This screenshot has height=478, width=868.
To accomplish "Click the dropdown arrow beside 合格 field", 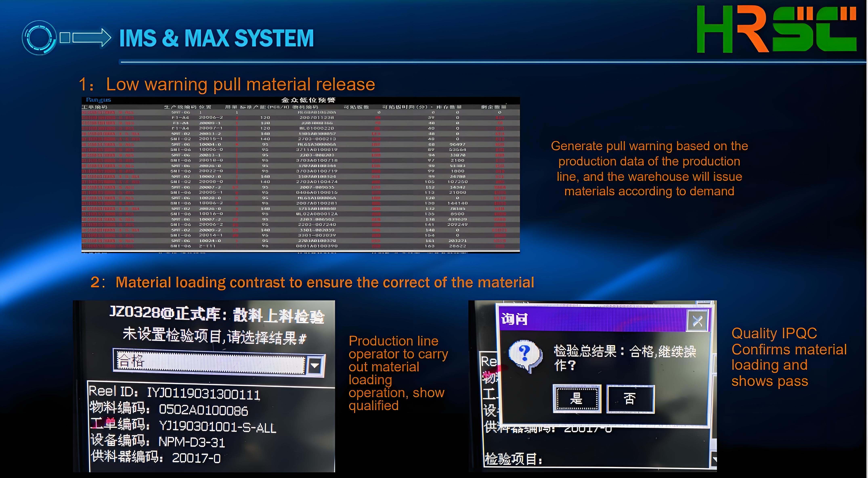I will coord(315,365).
